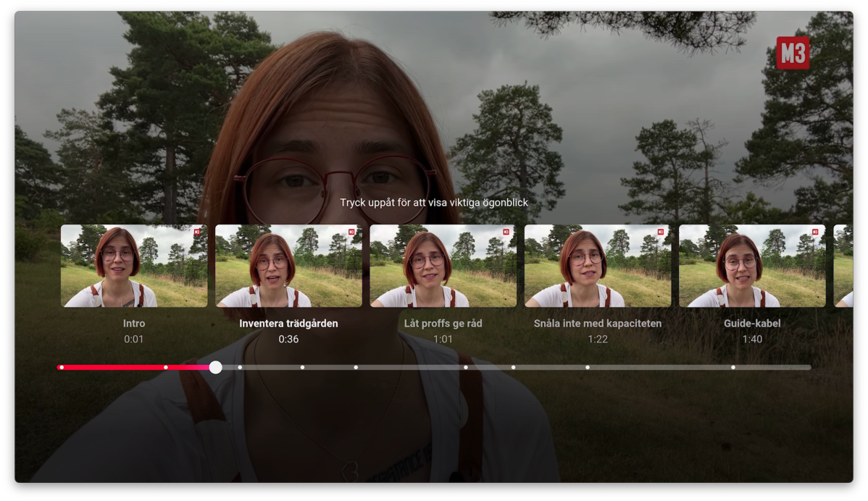Grab the white playhead on the progress bar

[215, 368]
